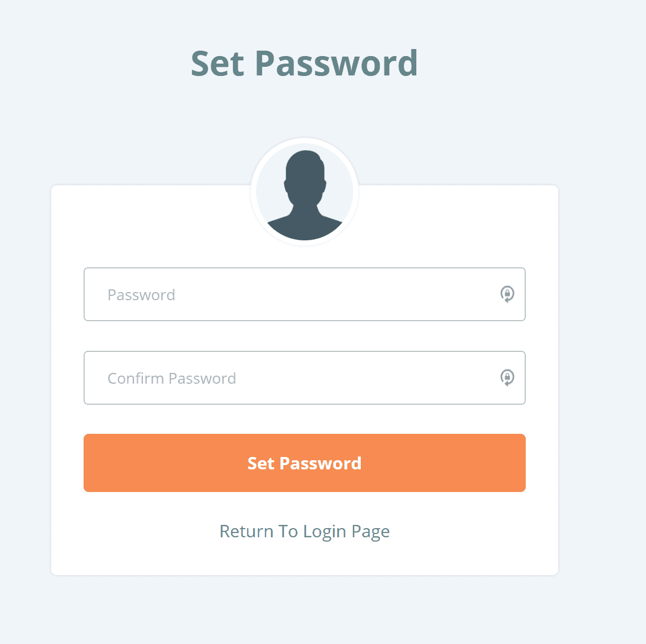
Task: Open the Return To Login Page link
Action: [305, 531]
